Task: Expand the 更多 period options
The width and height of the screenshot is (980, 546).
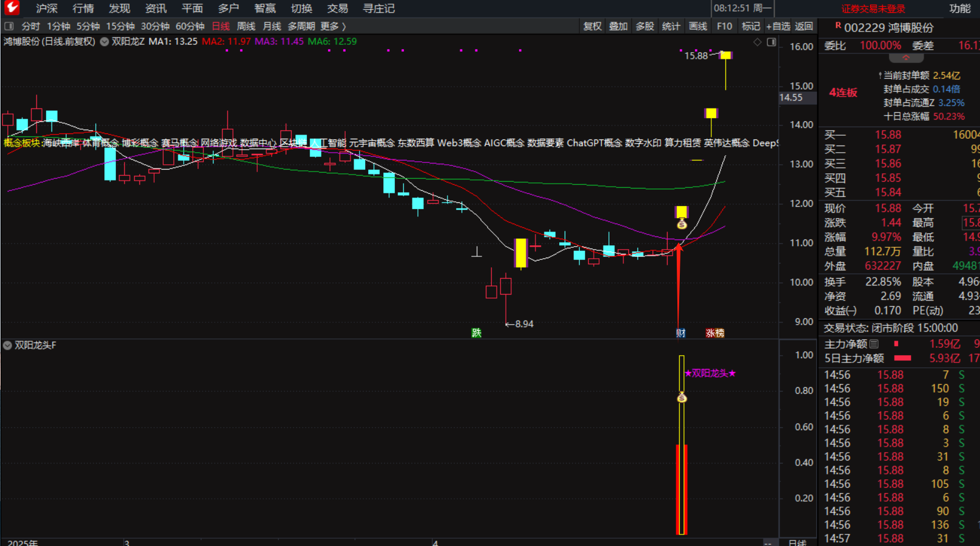Action: click(x=333, y=26)
